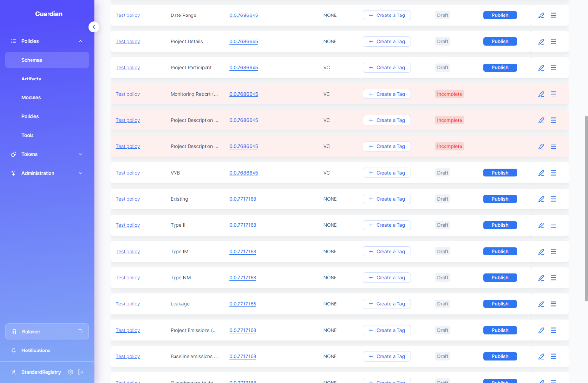The height and width of the screenshot is (383, 588).
Task: Expand the Administration menu section
Action: pyautogui.click(x=80, y=173)
